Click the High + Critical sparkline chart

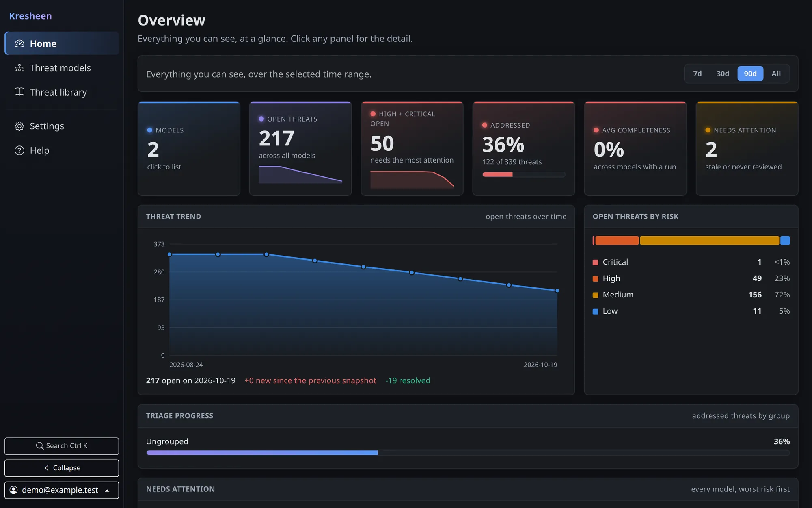tap(412, 180)
